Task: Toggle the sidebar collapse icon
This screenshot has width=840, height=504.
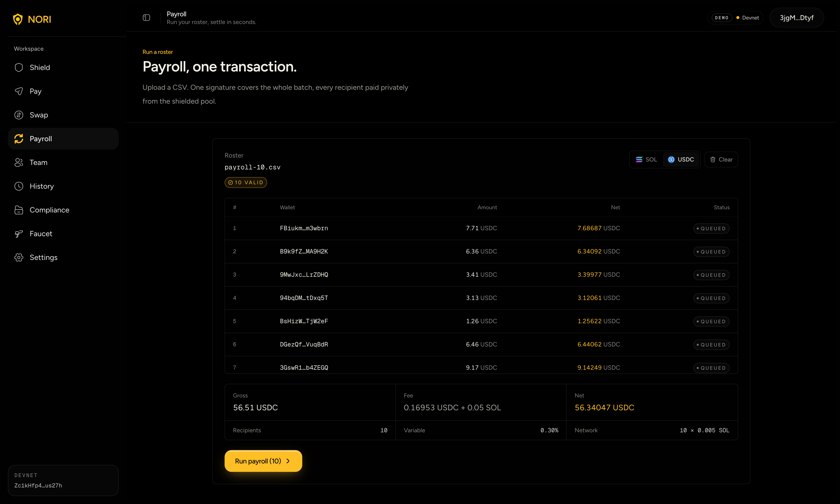Action: point(146,18)
